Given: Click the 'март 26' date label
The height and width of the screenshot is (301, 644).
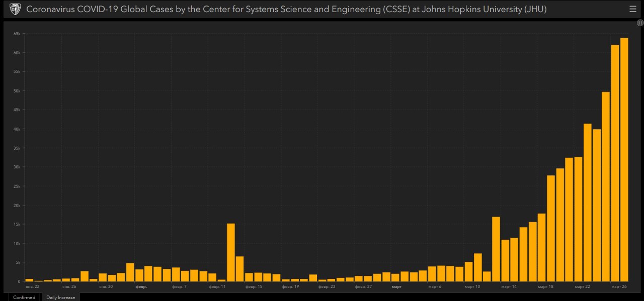Looking at the screenshot, I should point(619,286).
